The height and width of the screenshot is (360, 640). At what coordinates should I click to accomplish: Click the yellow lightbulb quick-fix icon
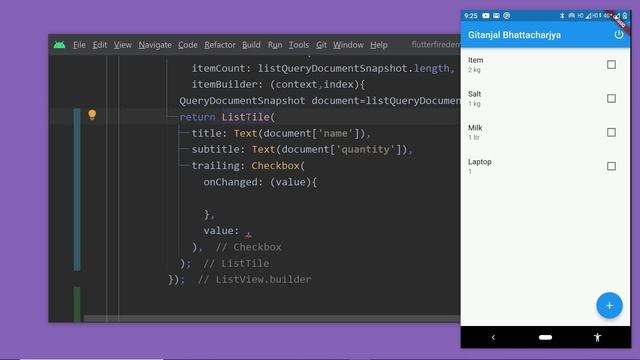[92, 115]
